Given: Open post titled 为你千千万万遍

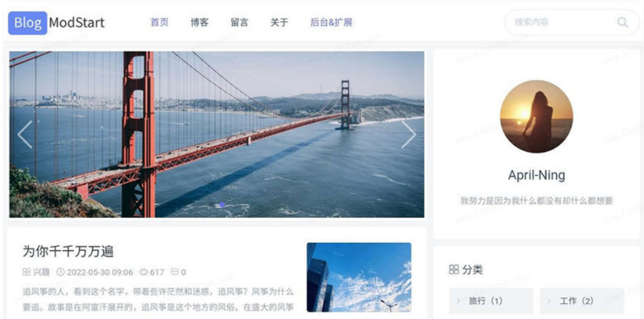Looking at the screenshot, I should 68,251.
